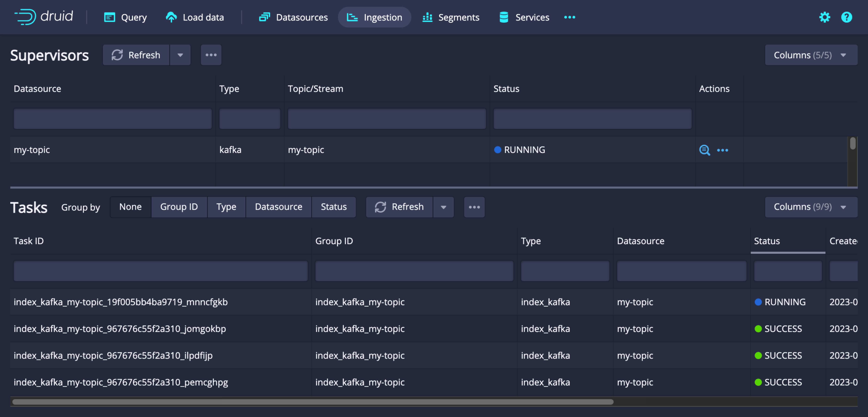This screenshot has width=868, height=417.
Task: Select task ending in pemcghpg
Action: click(x=121, y=382)
